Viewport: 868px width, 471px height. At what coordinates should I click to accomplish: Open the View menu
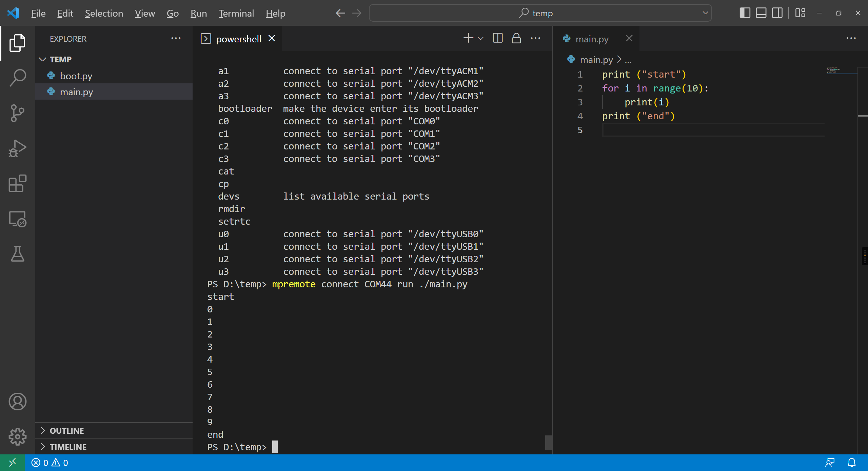pos(145,13)
